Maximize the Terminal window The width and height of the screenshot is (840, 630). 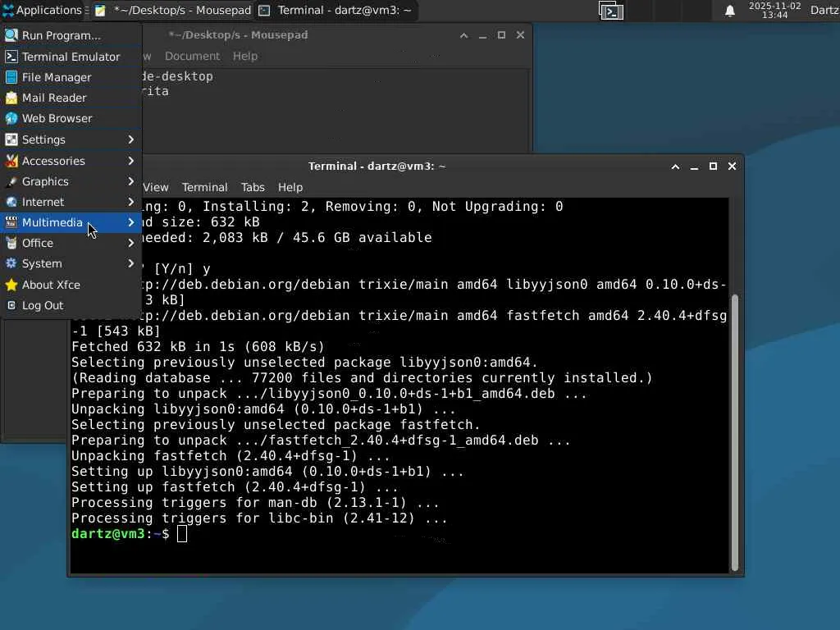(713, 167)
